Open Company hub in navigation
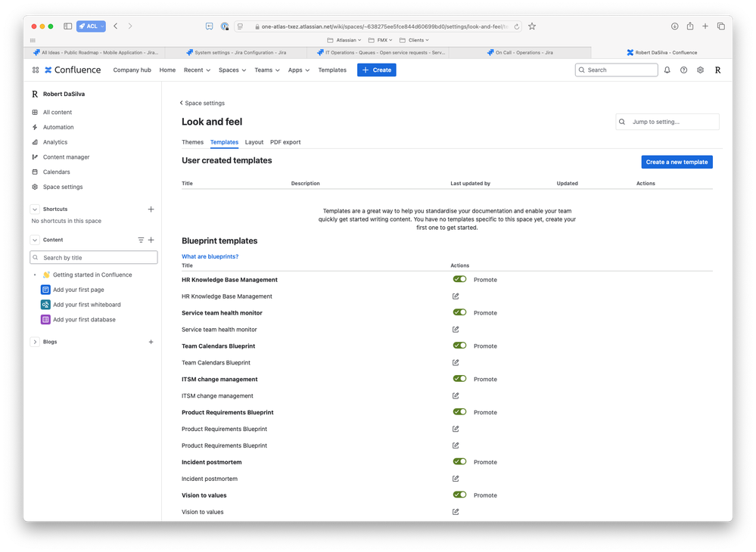The height and width of the screenshot is (552, 756). (132, 70)
